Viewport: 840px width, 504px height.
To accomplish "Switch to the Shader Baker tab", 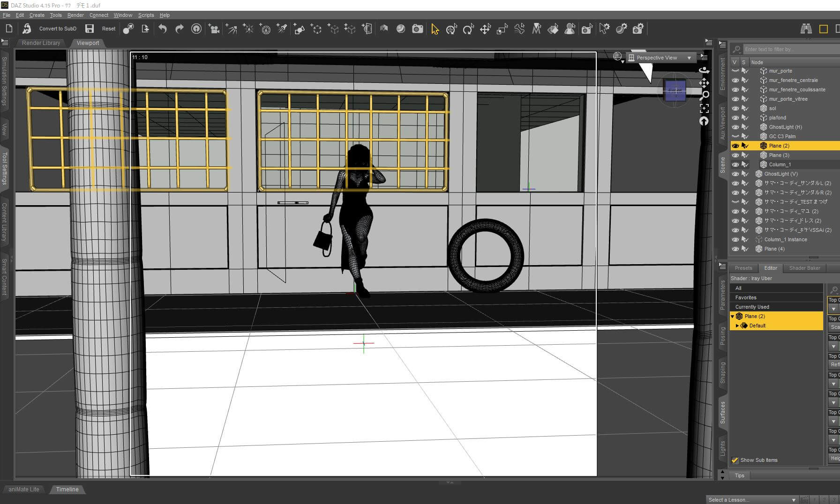I will (804, 268).
